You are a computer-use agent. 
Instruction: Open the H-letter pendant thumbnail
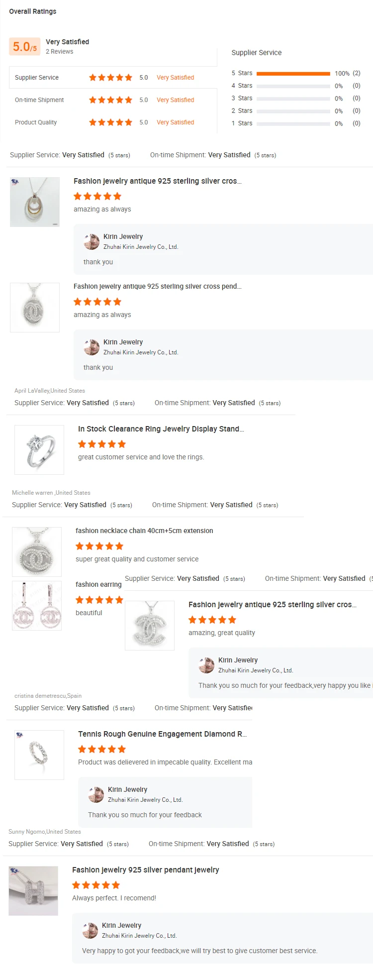pos(33,891)
